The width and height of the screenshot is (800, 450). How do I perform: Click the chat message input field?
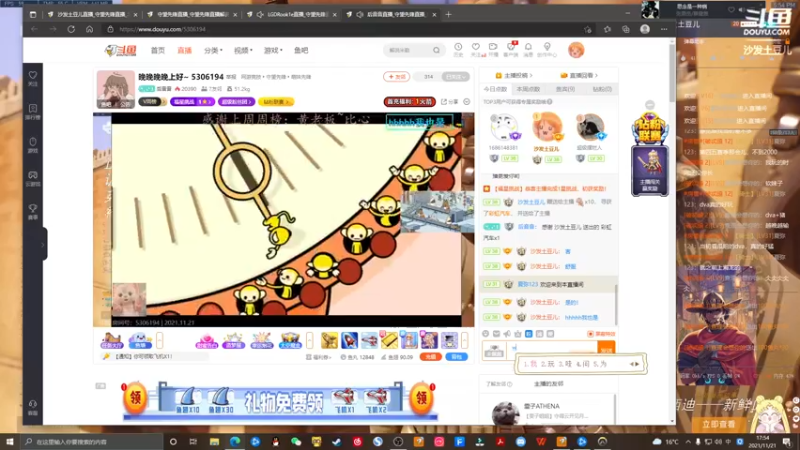[552, 349]
